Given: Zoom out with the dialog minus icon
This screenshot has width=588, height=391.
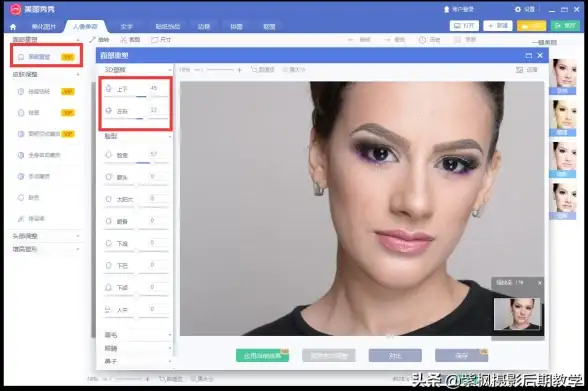Looking at the screenshot, I should click(198, 70).
